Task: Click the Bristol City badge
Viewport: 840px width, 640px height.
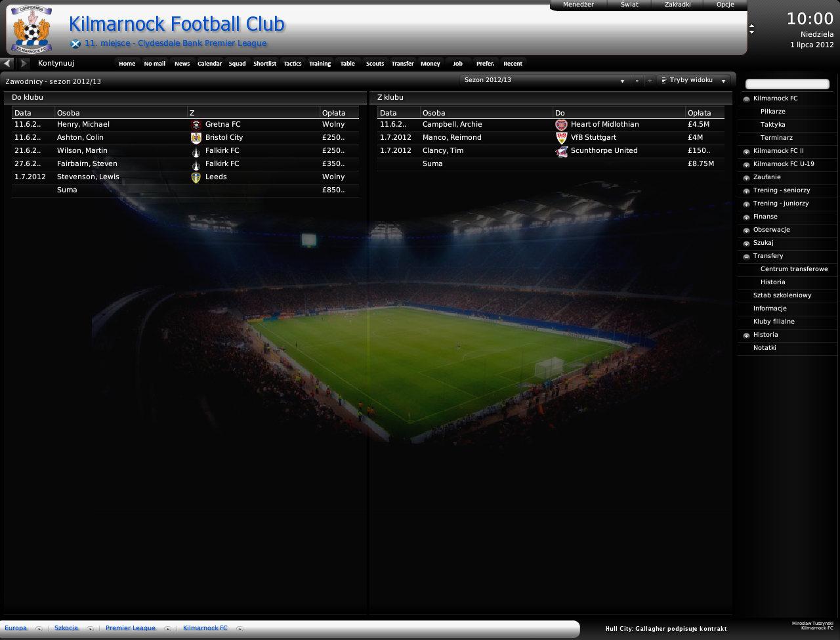Action: 196,138
